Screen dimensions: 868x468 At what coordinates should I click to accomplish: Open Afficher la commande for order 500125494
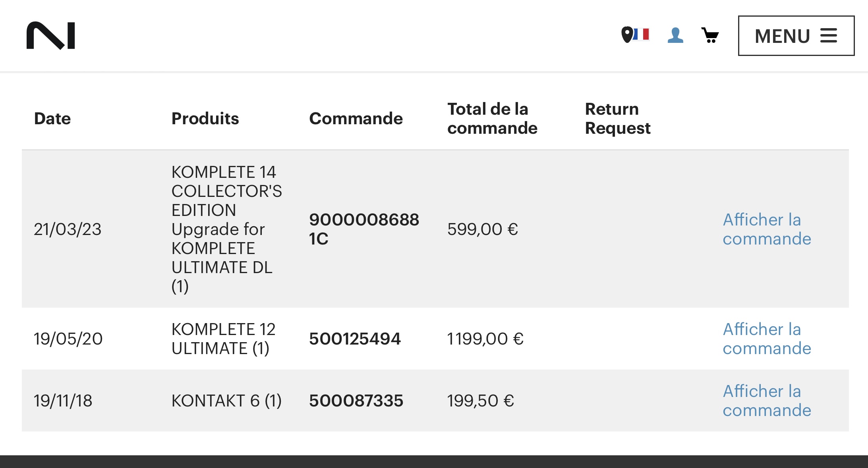click(x=767, y=339)
